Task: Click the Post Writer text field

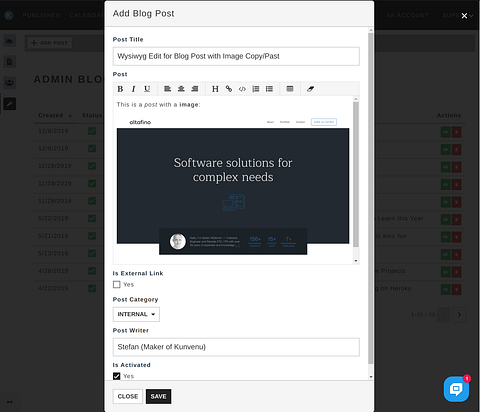Action: pos(236,347)
